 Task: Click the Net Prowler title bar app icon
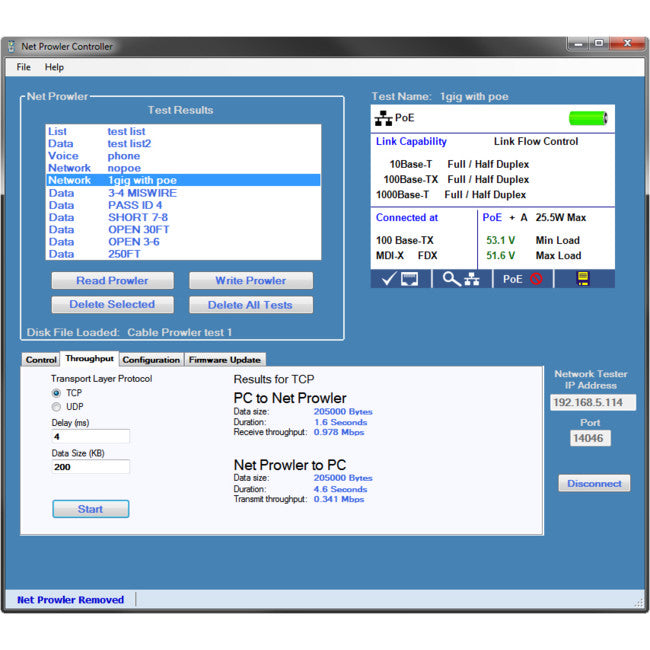[12, 46]
